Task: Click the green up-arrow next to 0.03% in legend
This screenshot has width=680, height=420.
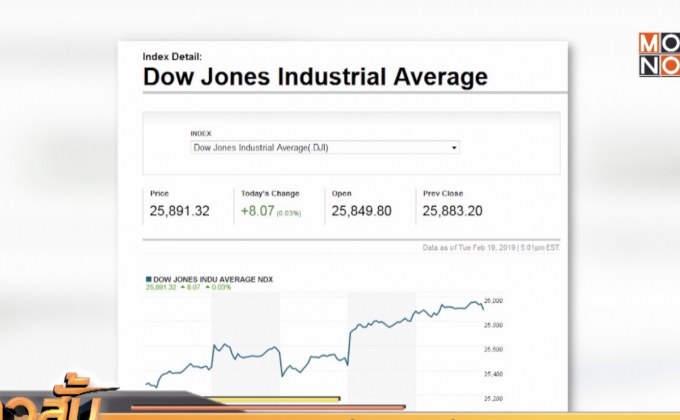Action: (208, 287)
